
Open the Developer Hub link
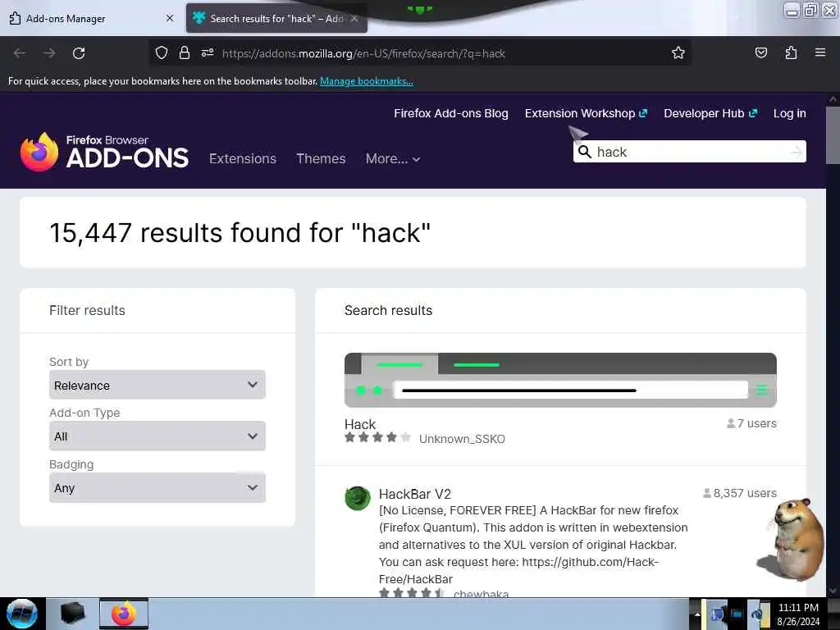(x=710, y=113)
